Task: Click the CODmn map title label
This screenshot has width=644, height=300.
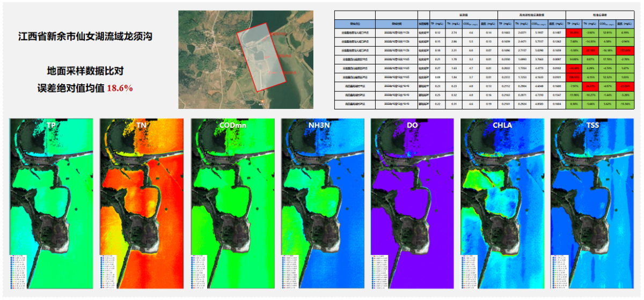Action: pos(232,125)
